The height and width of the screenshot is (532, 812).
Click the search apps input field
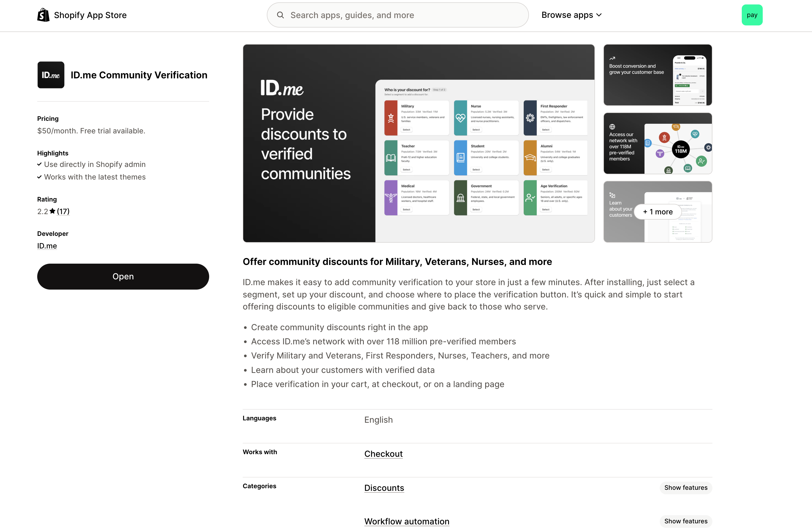coord(397,15)
